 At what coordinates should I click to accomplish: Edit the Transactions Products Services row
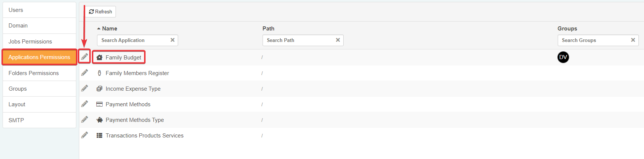point(85,135)
